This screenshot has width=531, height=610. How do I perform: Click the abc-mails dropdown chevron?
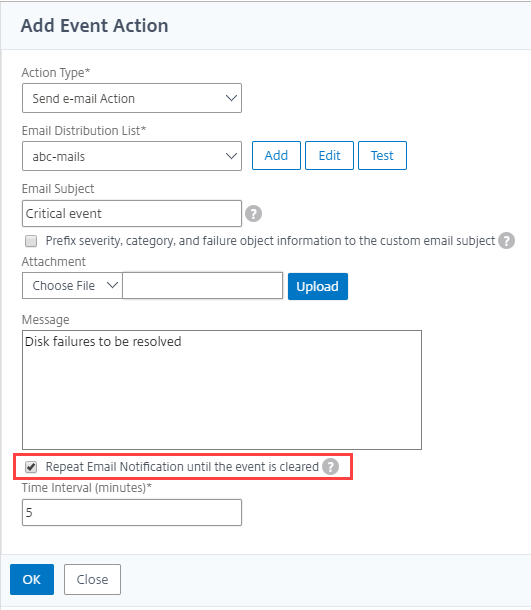pos(231,156)
